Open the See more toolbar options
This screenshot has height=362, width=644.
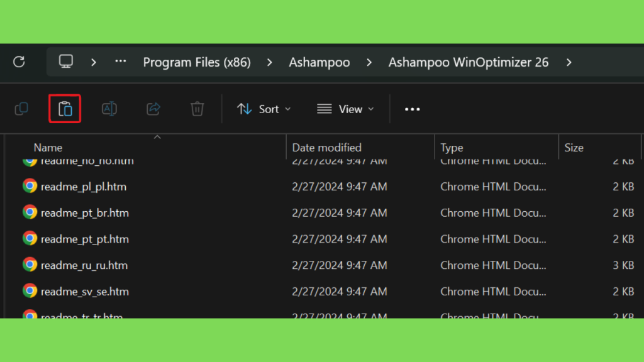(x=413, y=109)
